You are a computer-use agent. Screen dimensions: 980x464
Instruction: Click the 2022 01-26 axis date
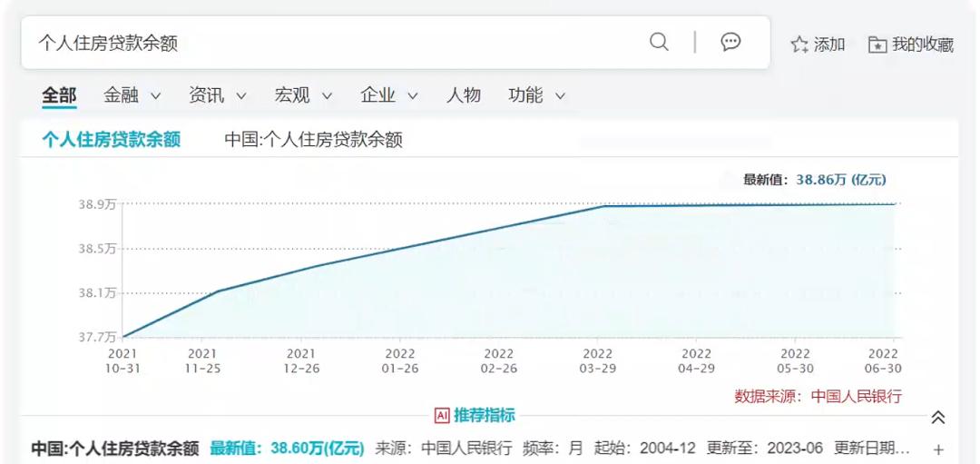(x=400, y=361)
